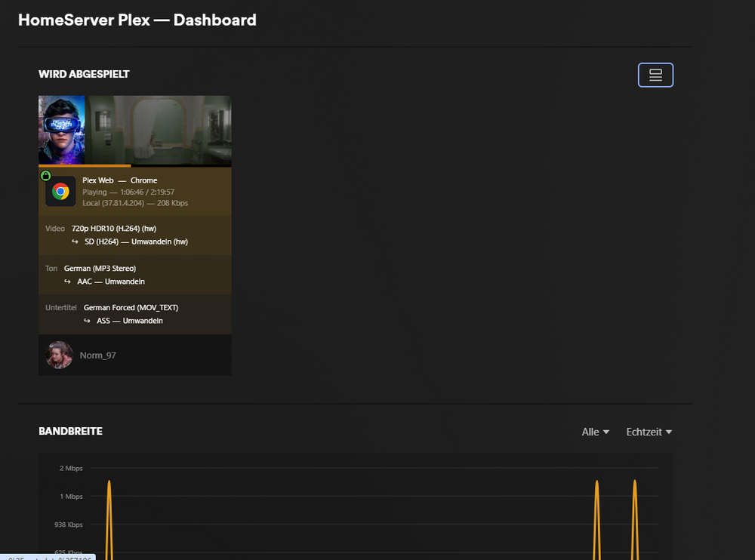Open the Alle bandwidth filter dropdown
This screenshot has height=560, width=755.
coord(595,432)
